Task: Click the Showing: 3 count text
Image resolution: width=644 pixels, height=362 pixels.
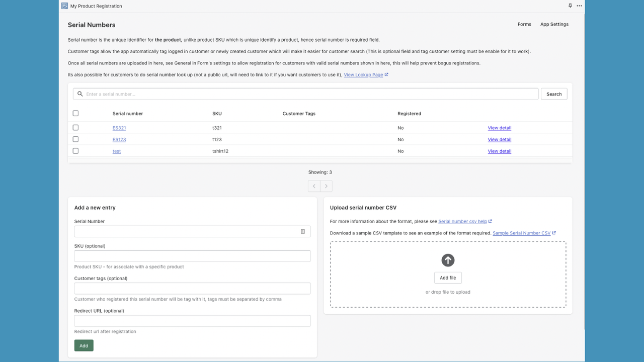Action: point(320,172)
